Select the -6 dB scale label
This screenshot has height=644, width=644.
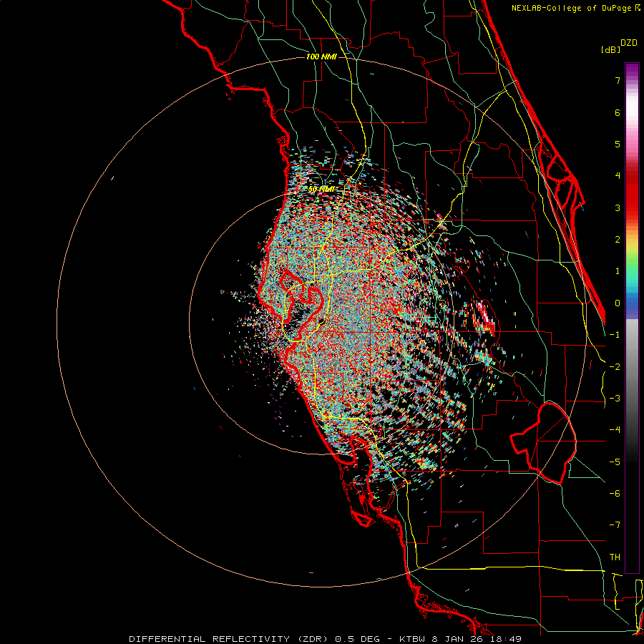615,493
